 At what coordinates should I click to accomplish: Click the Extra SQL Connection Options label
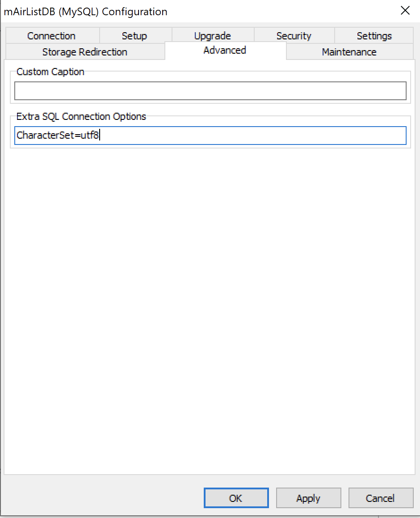tap(81, 117)
